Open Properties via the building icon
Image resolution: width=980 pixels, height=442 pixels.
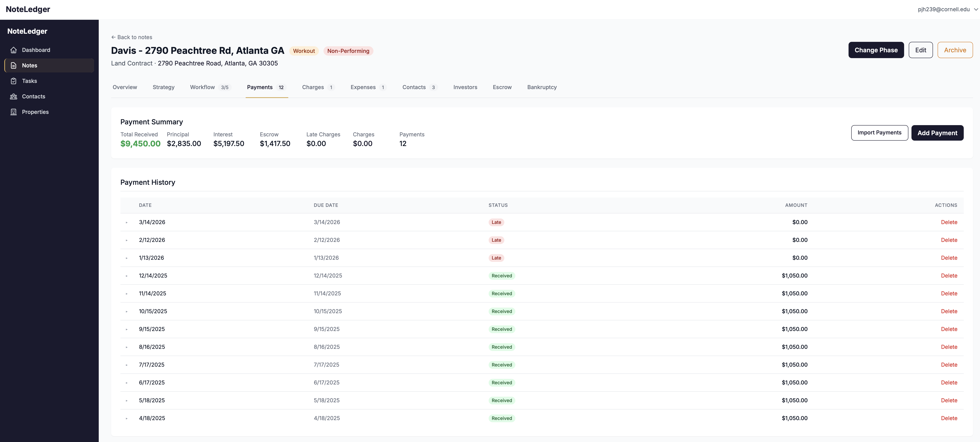(14, 112)
